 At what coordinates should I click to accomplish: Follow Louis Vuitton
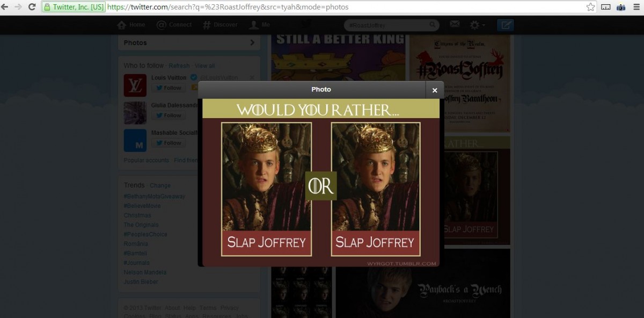click(169, 88)
